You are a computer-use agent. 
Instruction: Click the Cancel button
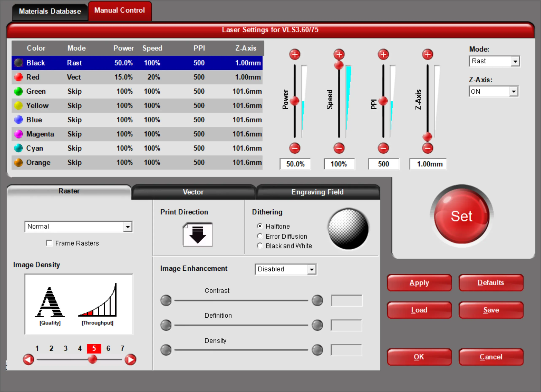pyautogui.click(x=491, y=357)
